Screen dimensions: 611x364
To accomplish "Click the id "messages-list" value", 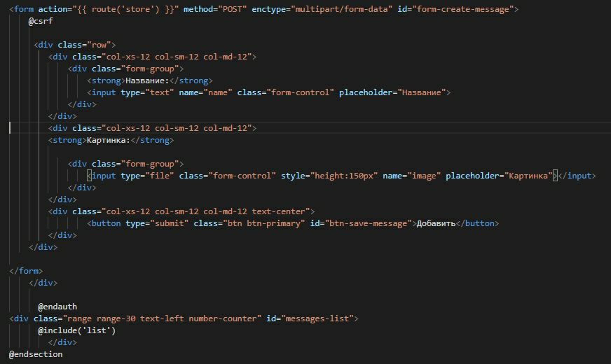I will (317, 318).
